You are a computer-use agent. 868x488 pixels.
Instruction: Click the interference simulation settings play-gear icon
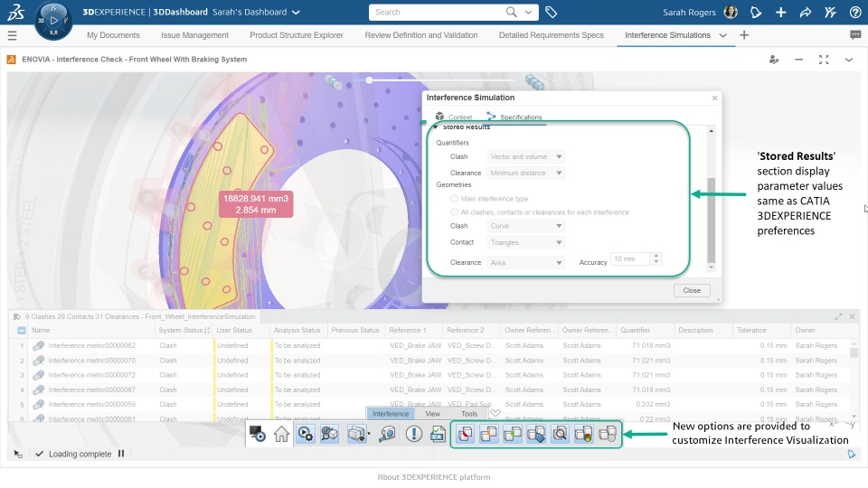pos(305,434)
